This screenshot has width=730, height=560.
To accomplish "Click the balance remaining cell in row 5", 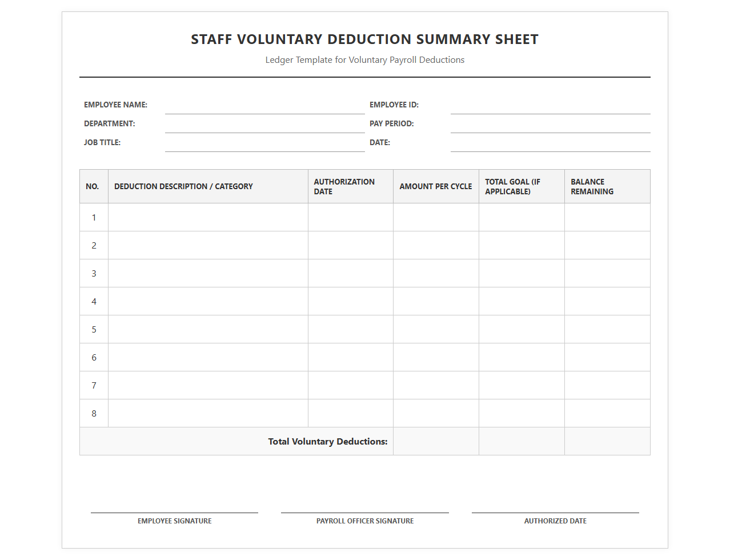I will point(607,329).
